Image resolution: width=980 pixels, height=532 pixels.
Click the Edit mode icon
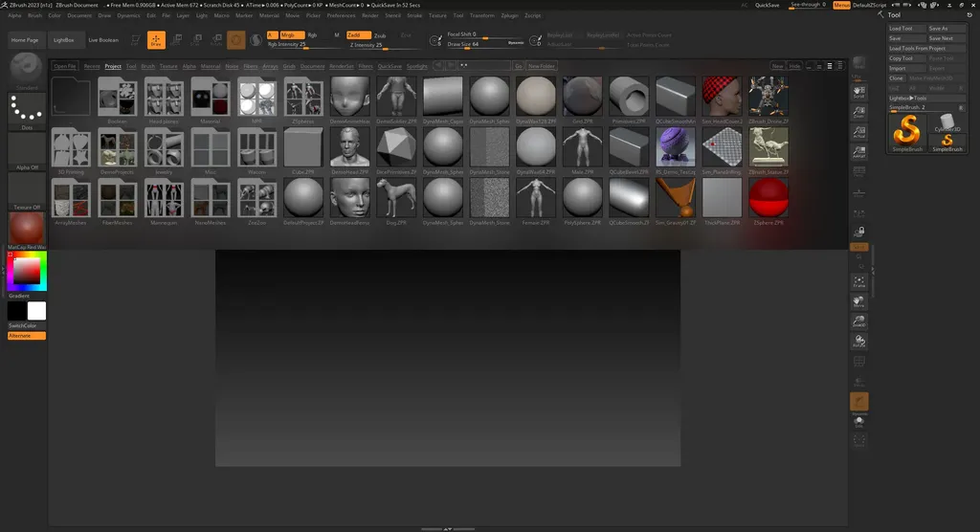pos(136,40)
